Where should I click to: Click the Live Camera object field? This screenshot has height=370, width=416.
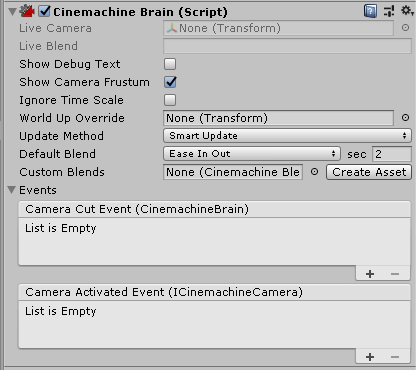coord(278,28)
